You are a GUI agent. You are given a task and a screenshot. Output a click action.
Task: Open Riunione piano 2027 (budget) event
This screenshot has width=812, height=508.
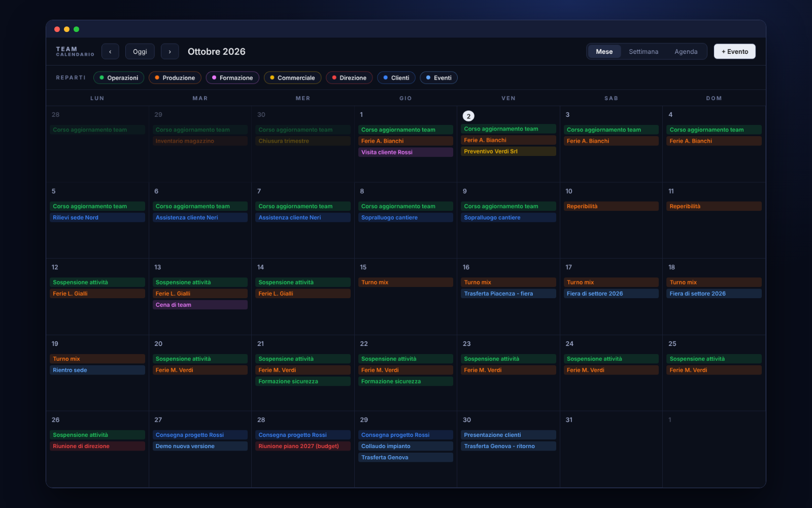tap(303, 446)
